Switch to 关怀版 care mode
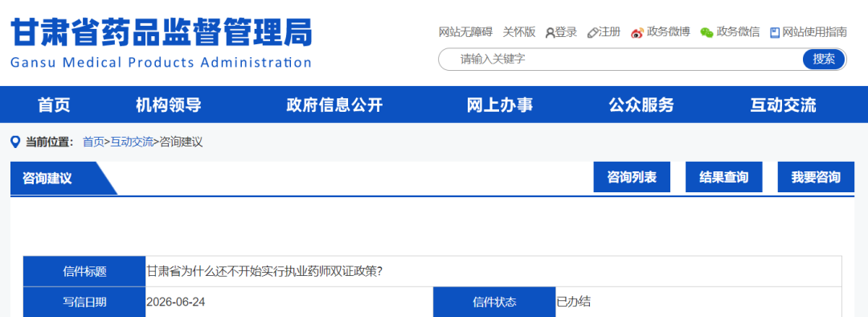 518,32
